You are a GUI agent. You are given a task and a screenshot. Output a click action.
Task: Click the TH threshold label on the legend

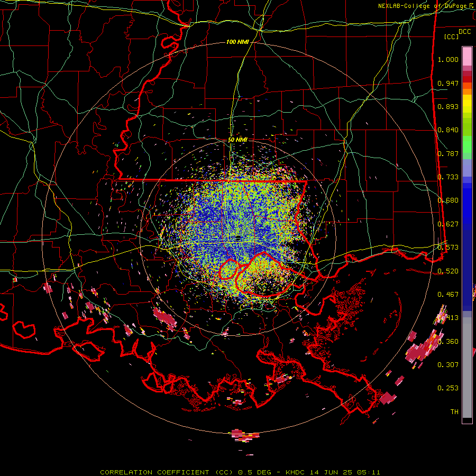click(454, 412)
